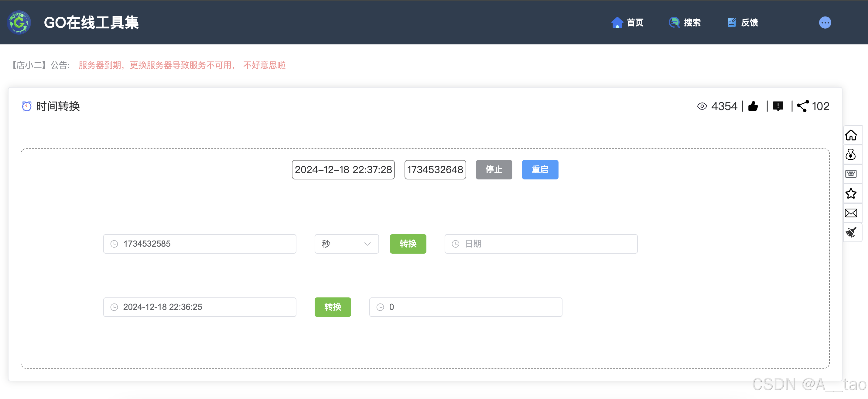
Task: Expand the 秒 unit dropdown
Action: pos(347,244)
